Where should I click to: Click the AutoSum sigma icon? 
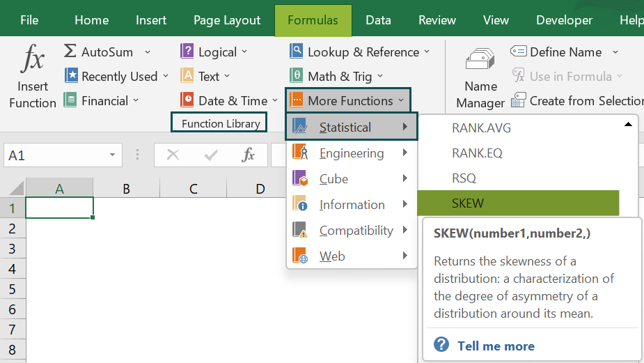[70, 52]
